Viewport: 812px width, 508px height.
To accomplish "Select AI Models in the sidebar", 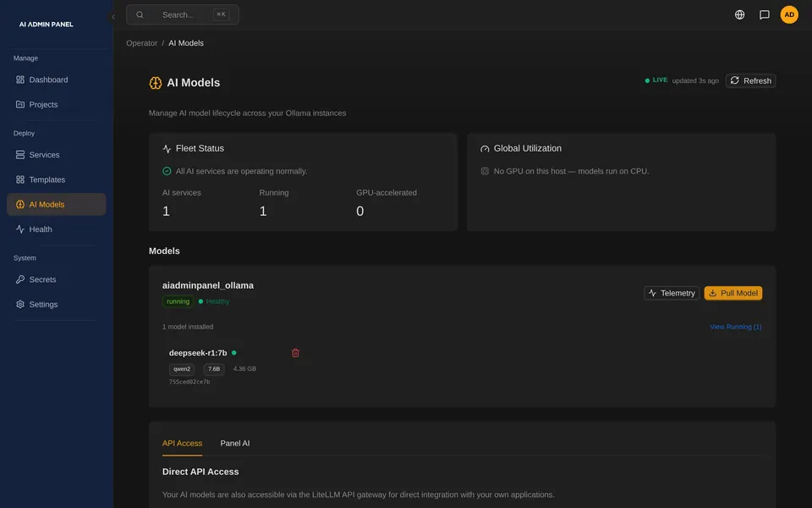I will tap(57, 205).
